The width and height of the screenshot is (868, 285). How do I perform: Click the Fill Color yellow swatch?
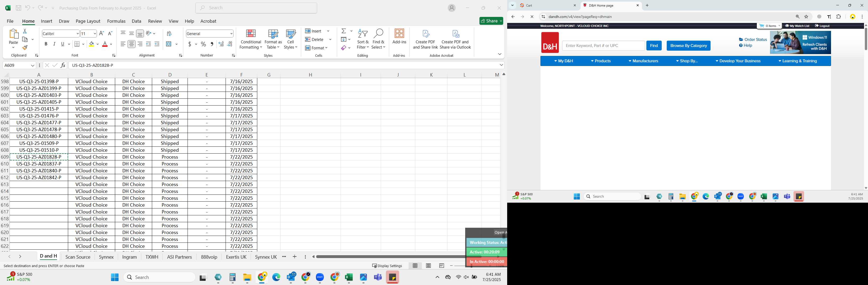pyautogui.click(x=91, y=44)
